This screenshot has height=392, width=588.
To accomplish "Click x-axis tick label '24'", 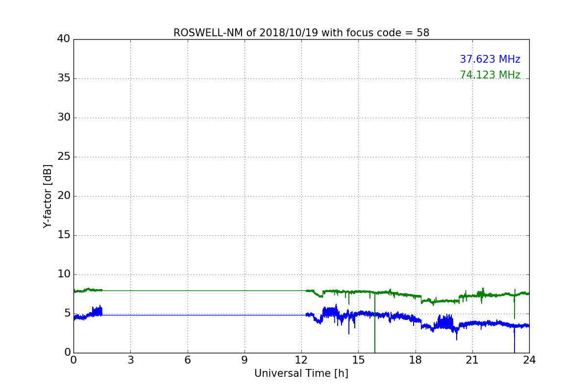I will (529, 360).
